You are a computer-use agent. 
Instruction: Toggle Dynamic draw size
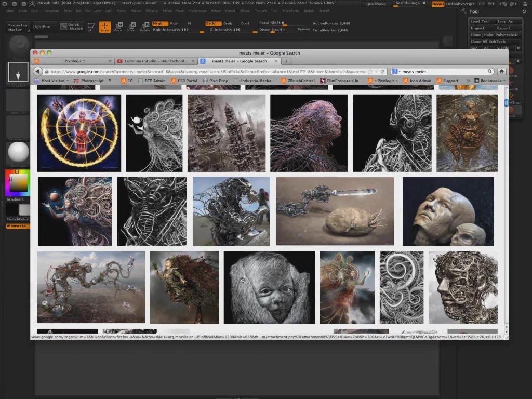(x=303, y=29)
